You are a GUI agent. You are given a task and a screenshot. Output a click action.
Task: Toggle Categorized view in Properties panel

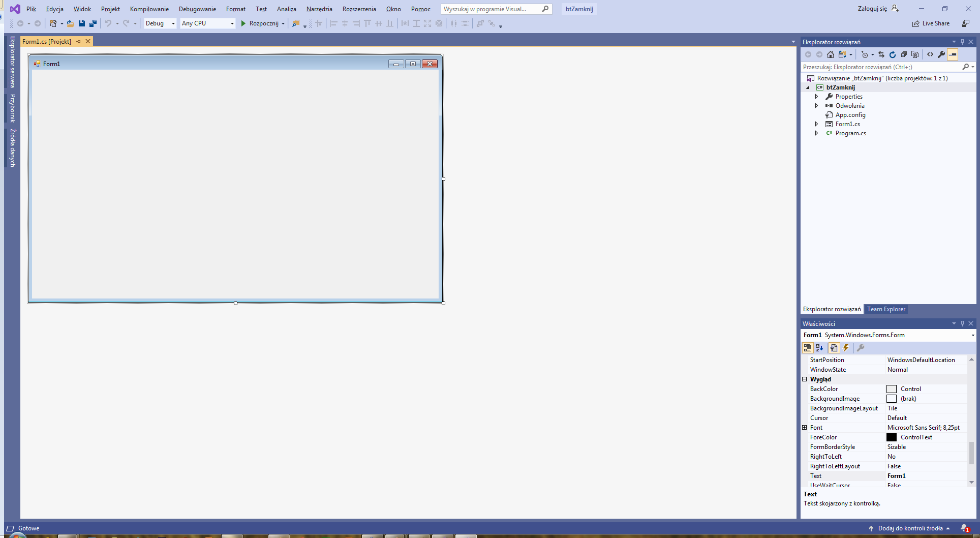(x=808, y=348)
